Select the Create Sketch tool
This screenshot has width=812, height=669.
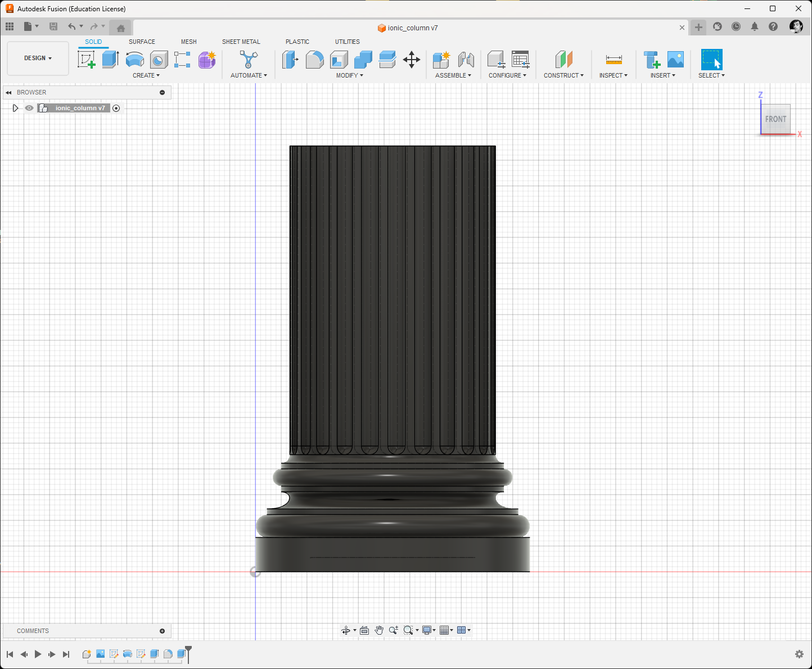[x=87, y=60]
